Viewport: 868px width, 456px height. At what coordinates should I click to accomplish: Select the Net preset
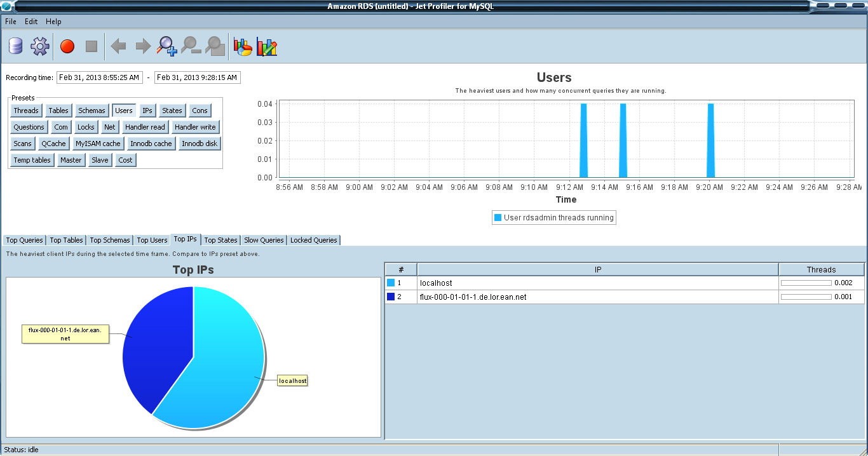[110, 127]
